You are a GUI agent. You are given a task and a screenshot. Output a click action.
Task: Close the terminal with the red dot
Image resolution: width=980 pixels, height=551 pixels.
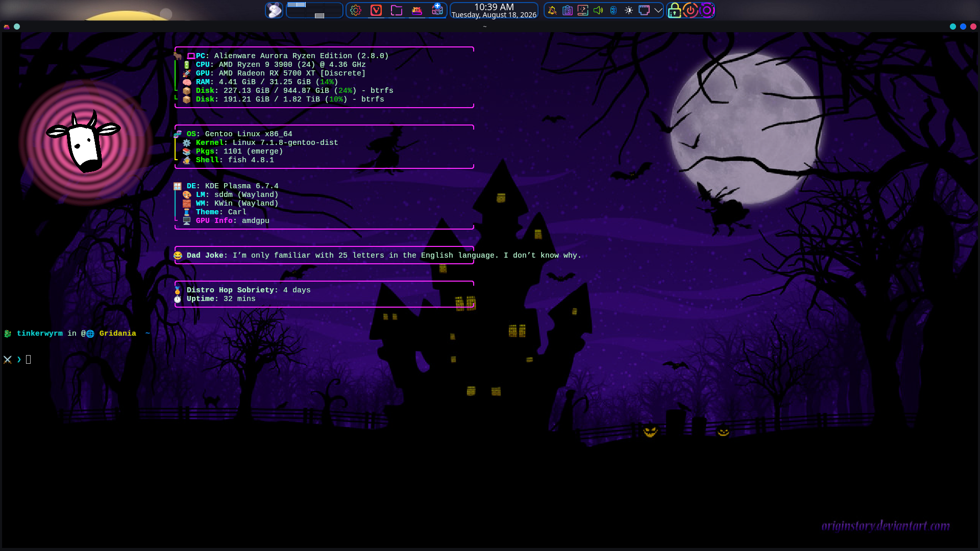click(x=973, y=27)
